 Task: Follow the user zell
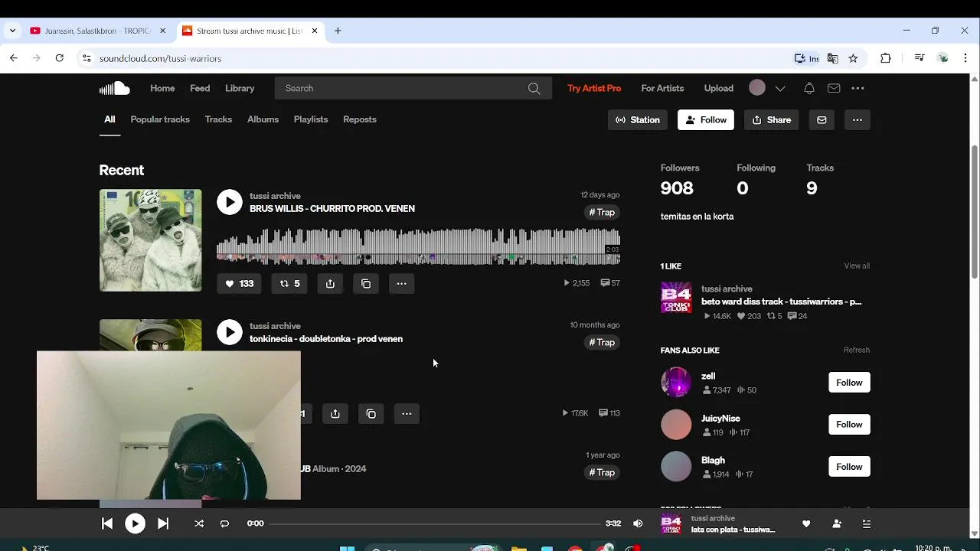849,383
